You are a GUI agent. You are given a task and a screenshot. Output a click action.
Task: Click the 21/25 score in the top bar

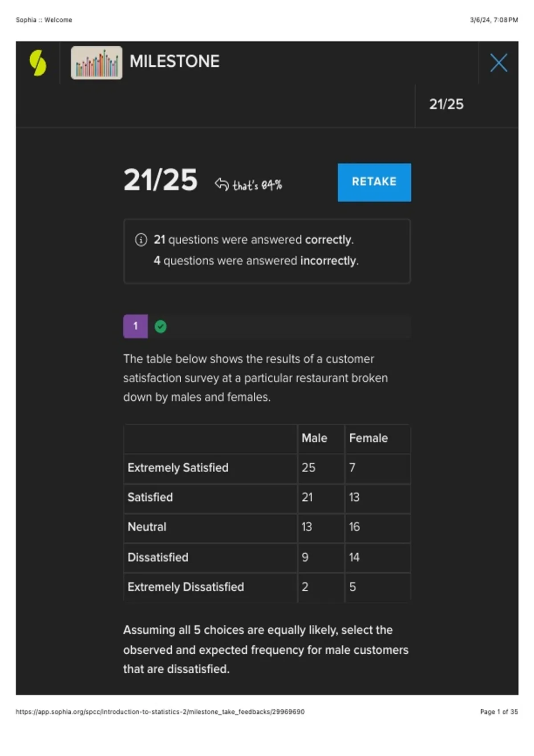point(446,105)
